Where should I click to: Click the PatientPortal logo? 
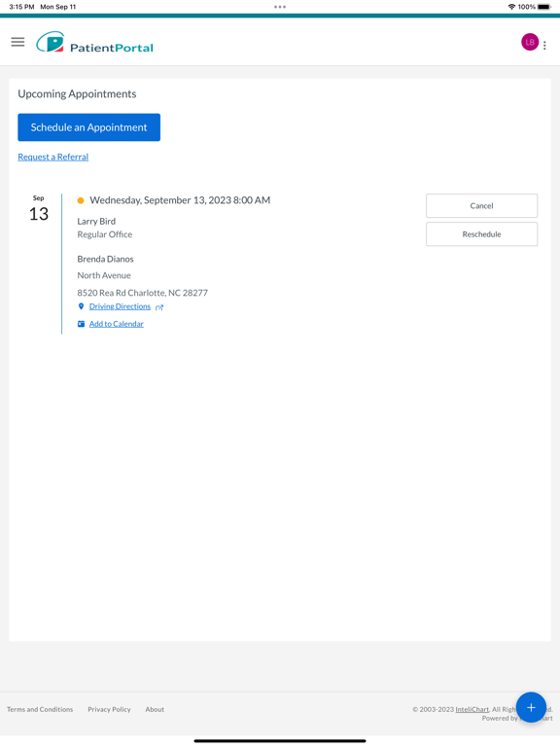click(x=94, y=43)
